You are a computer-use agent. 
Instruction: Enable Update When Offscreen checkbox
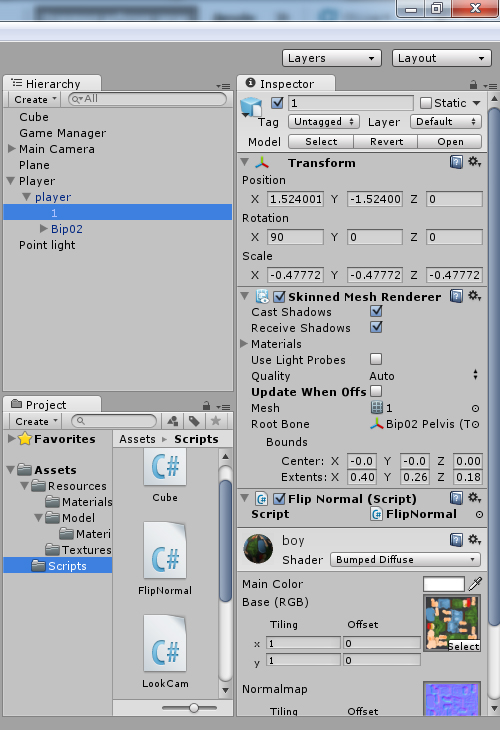(376, 391)
